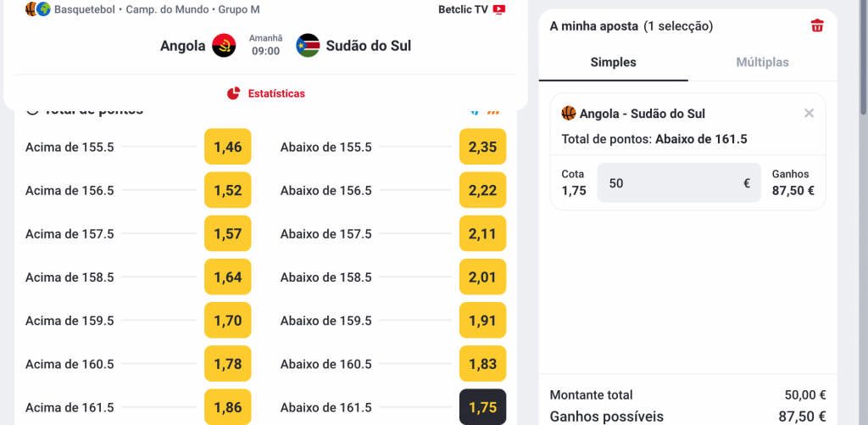Screen dimensions: 868x425
Task: Click the basketball icon in the bet slip
Action: tap(569, 113)
